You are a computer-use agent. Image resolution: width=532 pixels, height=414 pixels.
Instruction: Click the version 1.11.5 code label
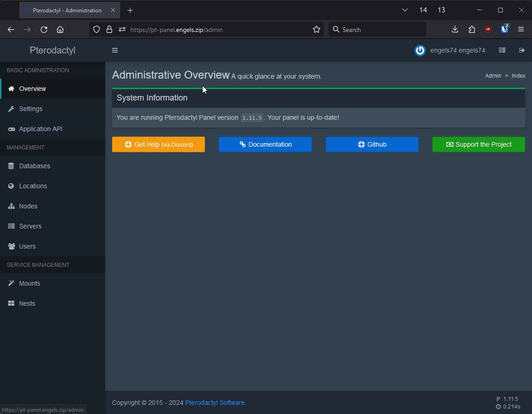tap(252, 118)
